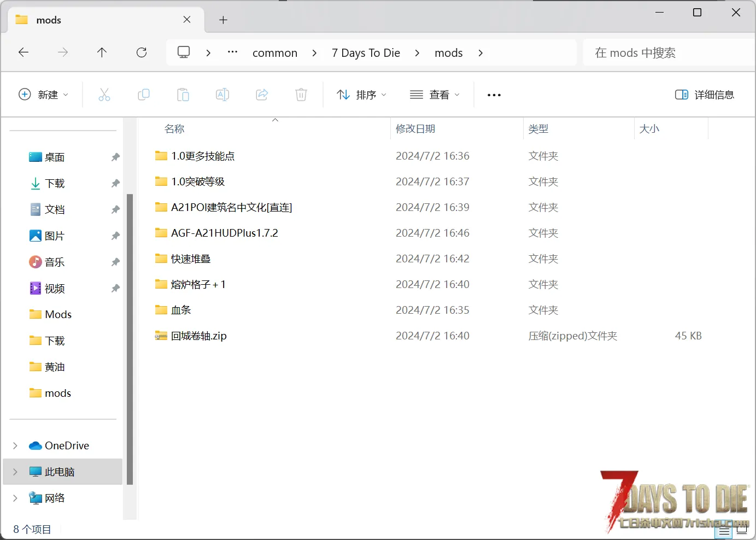
Task: Click the Share toolbar icon
Action: point(262,95)
